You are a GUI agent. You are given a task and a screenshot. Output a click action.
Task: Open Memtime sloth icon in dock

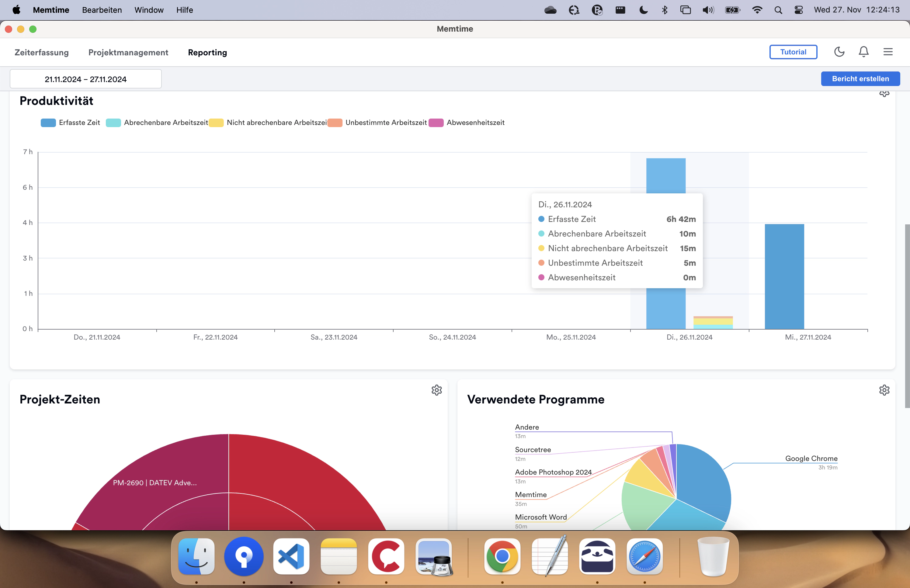[x=597, y=556]
